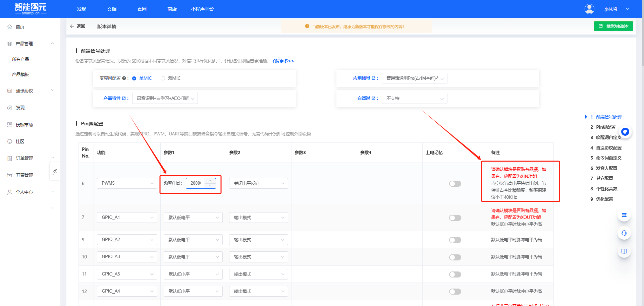Open the 了解更多>> link
644x306 pixels.
[x=282, y=61]
